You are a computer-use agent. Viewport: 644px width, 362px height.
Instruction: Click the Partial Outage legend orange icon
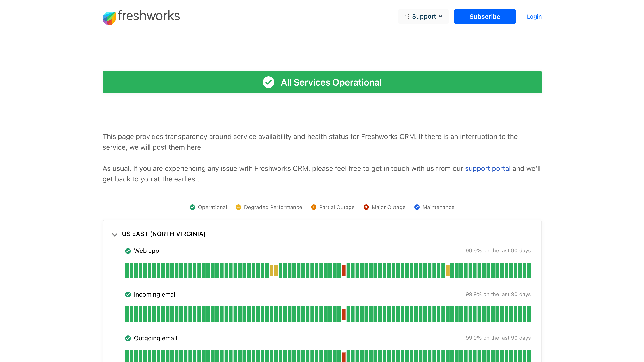click(x=314, y=207)
